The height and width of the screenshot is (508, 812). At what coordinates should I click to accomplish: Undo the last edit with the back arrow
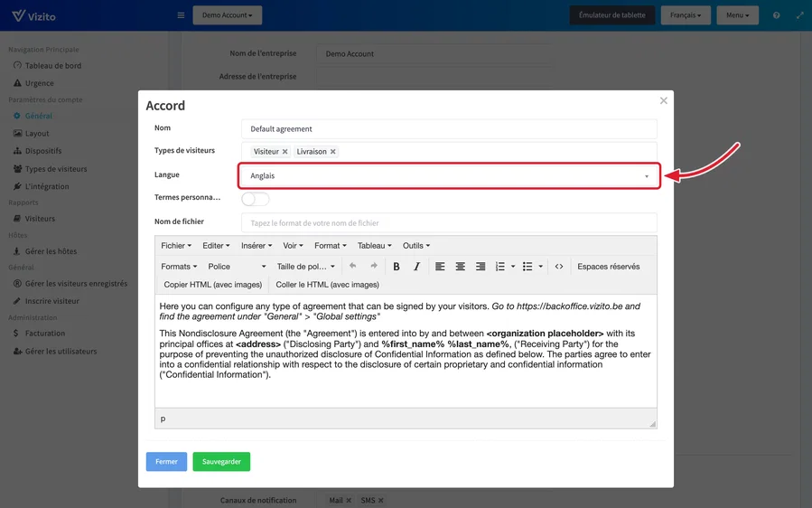(x=352, y=266)
